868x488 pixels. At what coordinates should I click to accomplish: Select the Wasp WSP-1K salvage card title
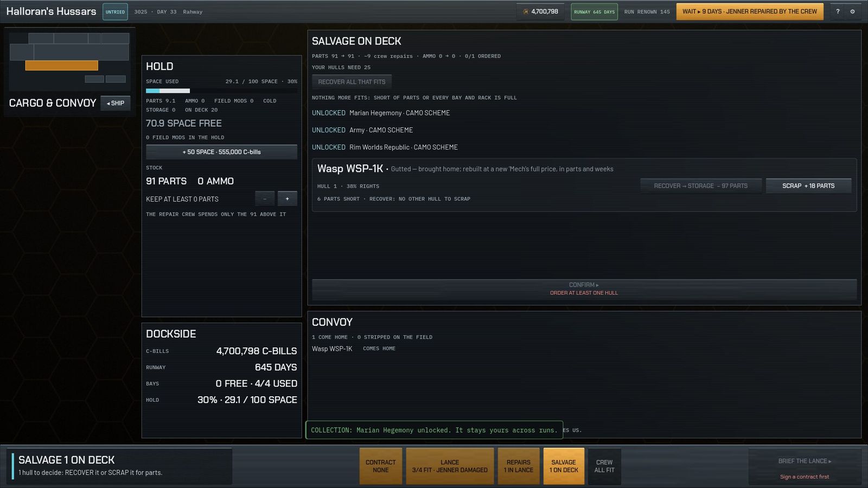[350, 169]
